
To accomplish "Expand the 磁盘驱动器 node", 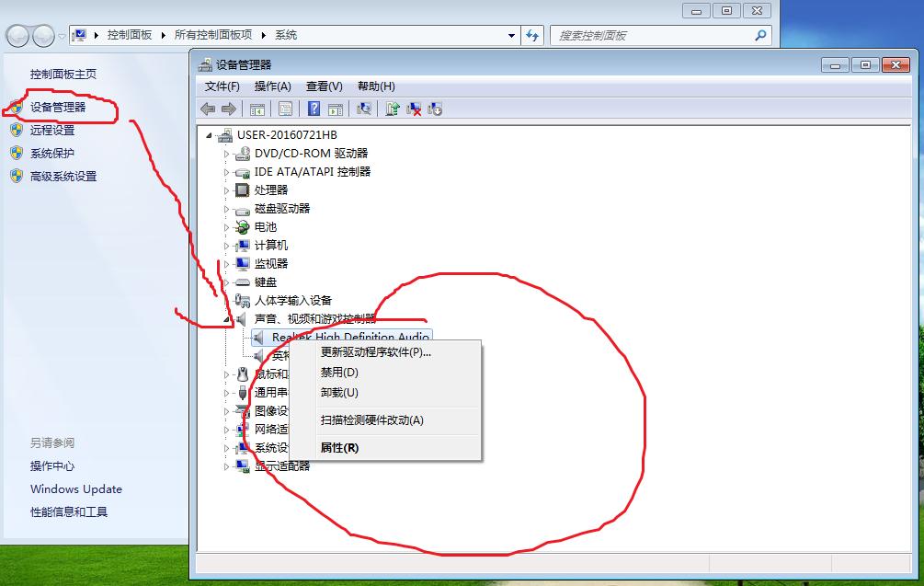I will tap(226, 209).
